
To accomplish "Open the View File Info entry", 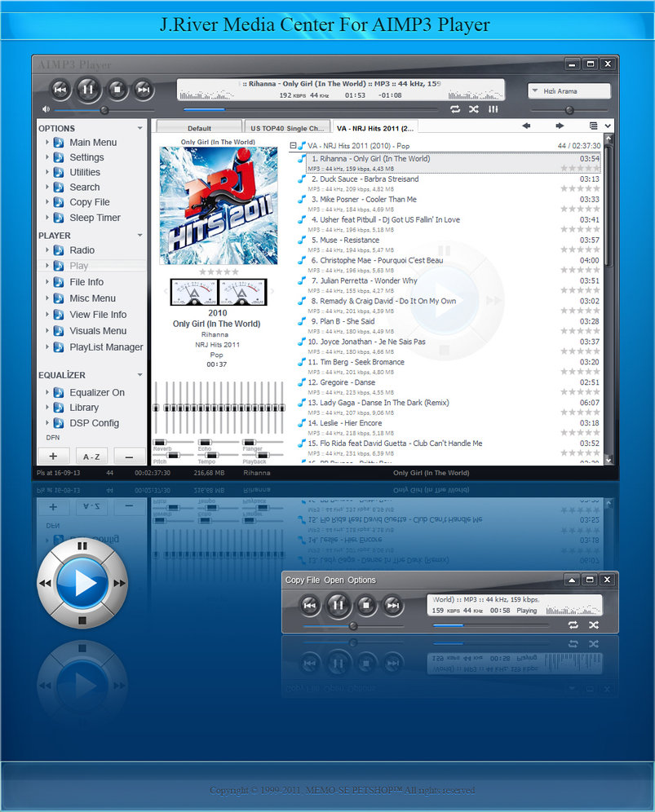I will (x=98, y=315).
